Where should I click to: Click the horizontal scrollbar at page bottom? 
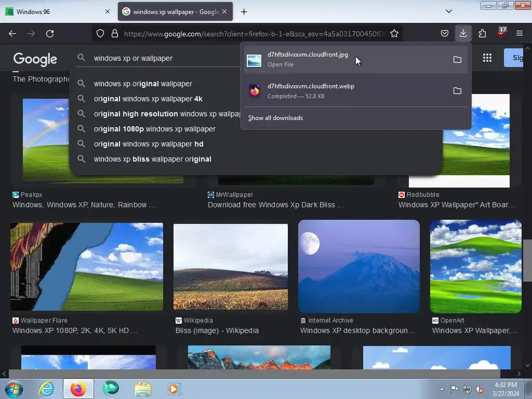pyautogui.click(x=254, y=374)
